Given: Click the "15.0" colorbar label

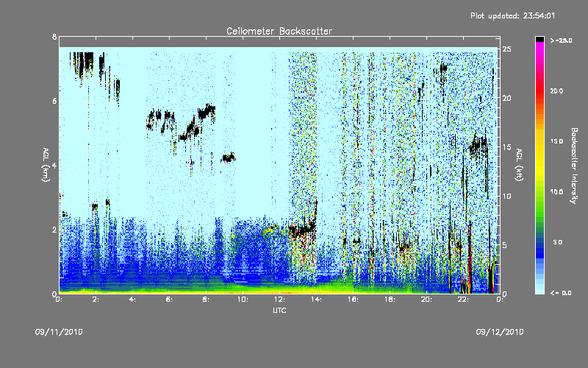Looking at the screenshot, I should coord(556,141).
